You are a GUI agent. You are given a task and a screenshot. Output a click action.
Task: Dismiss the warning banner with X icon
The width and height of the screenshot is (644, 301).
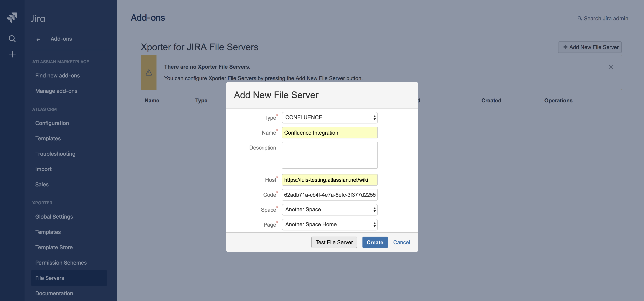click(610, 67)
